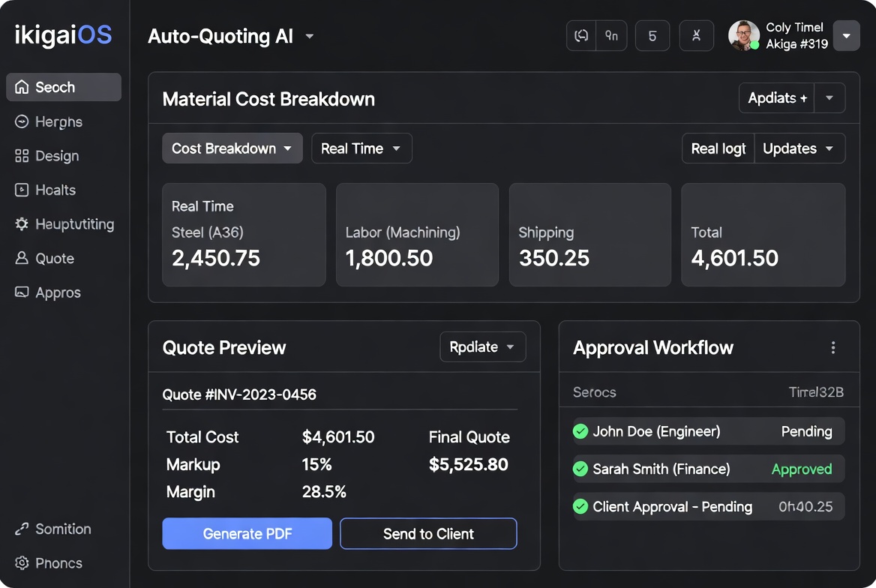876x588 pixels.
Task: Click the refresh icon in the top toolbar
Action: coord(580,35)
